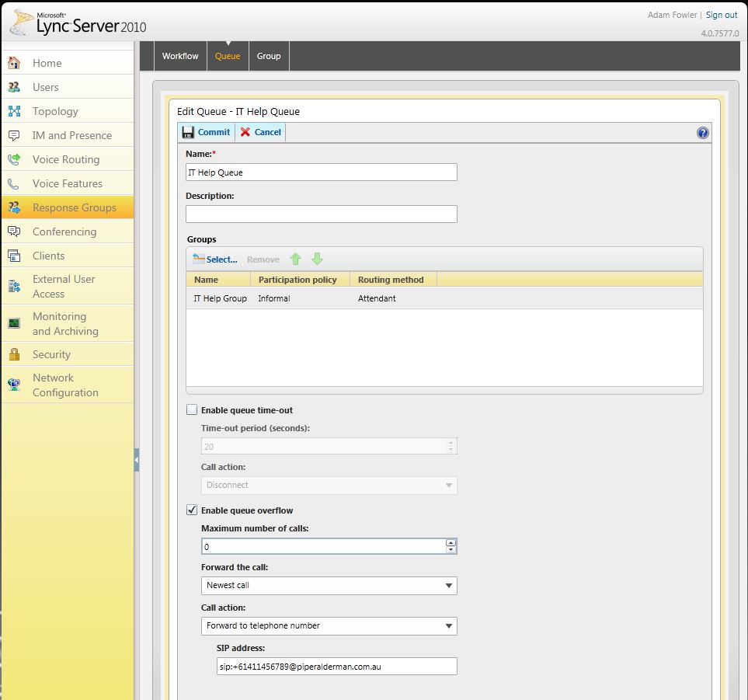Click the Conferencing icon
Image resolution: width=748 pixels, height=700 pixels.
click(14, 232)
